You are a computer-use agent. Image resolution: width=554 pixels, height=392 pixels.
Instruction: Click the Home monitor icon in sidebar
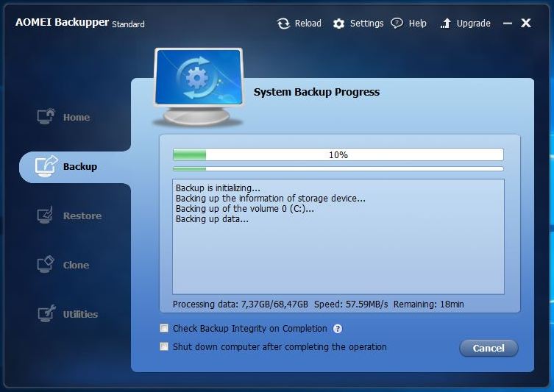(x=46, y=116)
